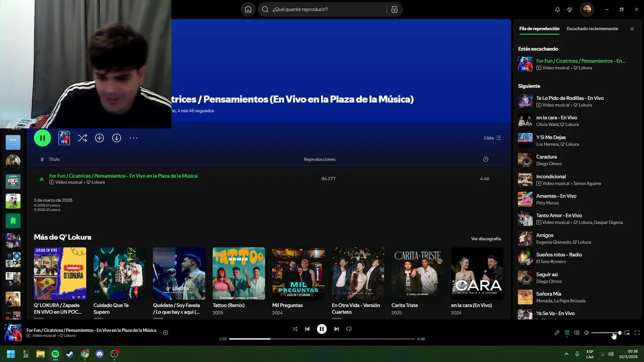The image size is (644, 362).
Task: Add album to library with plus icon
Action: pyautogui.click(x=100, y=138)
